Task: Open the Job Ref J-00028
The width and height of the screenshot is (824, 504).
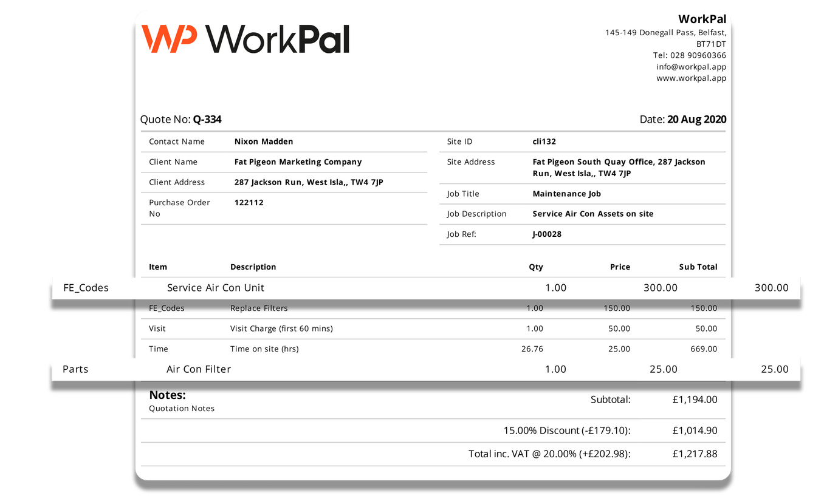Action: (546, 234)
